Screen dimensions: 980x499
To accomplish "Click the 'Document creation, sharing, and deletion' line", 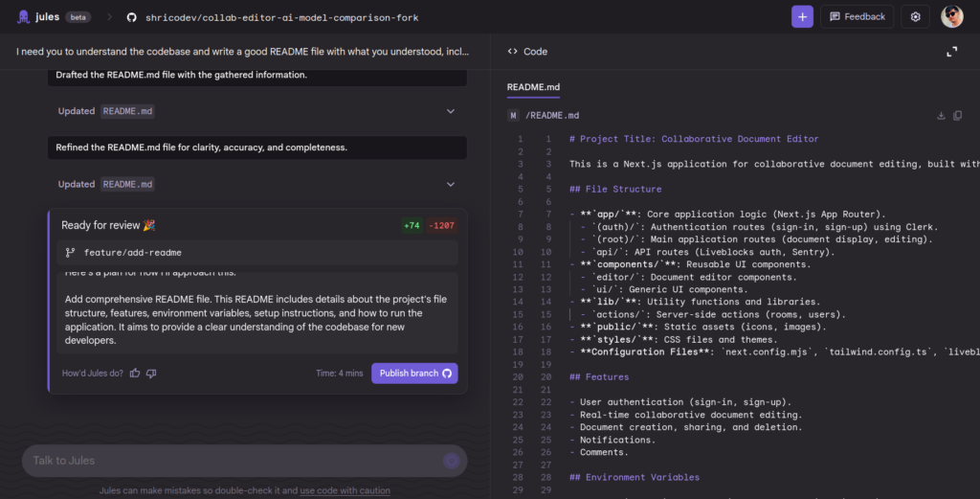I will click(685, 427).
